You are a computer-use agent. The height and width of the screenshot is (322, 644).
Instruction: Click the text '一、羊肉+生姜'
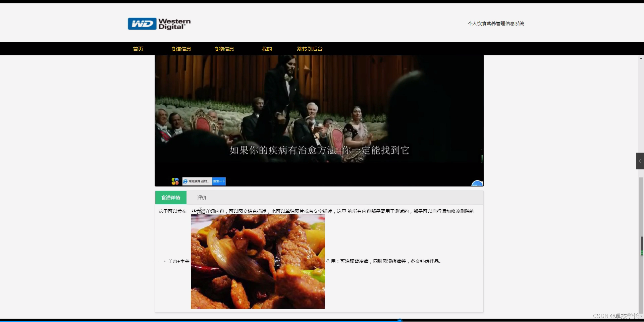tap(174, 261)
